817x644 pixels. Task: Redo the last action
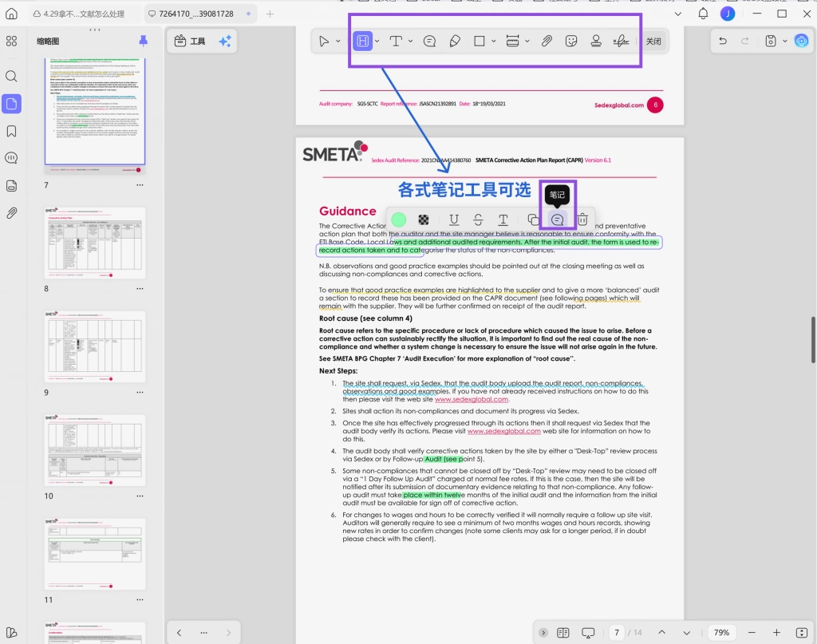click(x=745, y=41)
